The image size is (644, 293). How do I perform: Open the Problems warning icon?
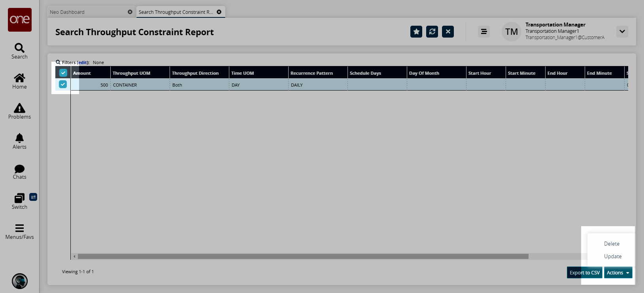pos(19,111)
